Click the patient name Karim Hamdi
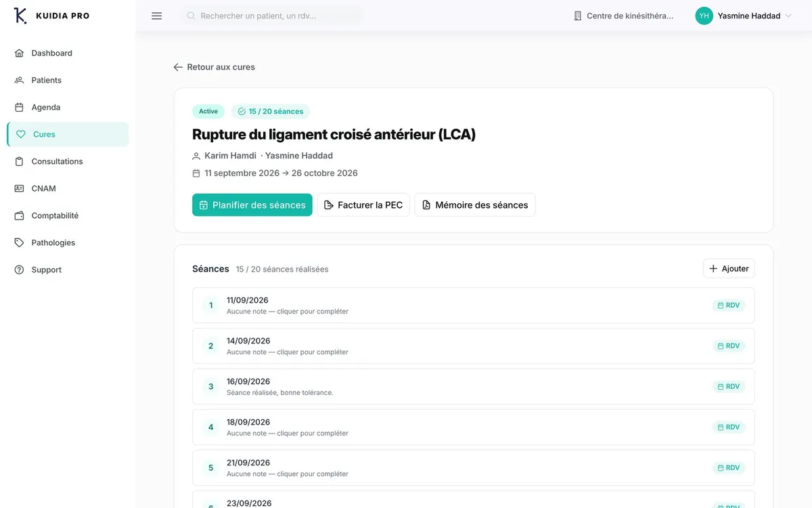The image size is (812, 508). tap(231, 156)
